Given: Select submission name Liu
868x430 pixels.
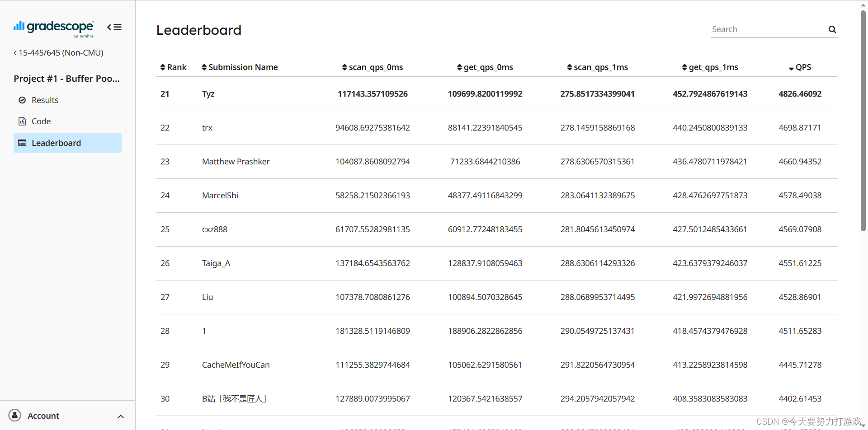Looking at the screenshot, I should point(208,297).
